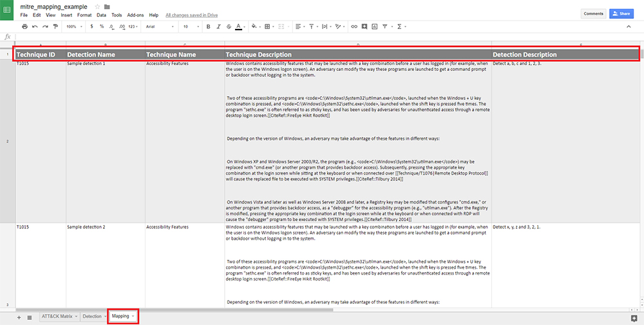
Task: Open the Explore button bottom right
Action: (634, 318)
